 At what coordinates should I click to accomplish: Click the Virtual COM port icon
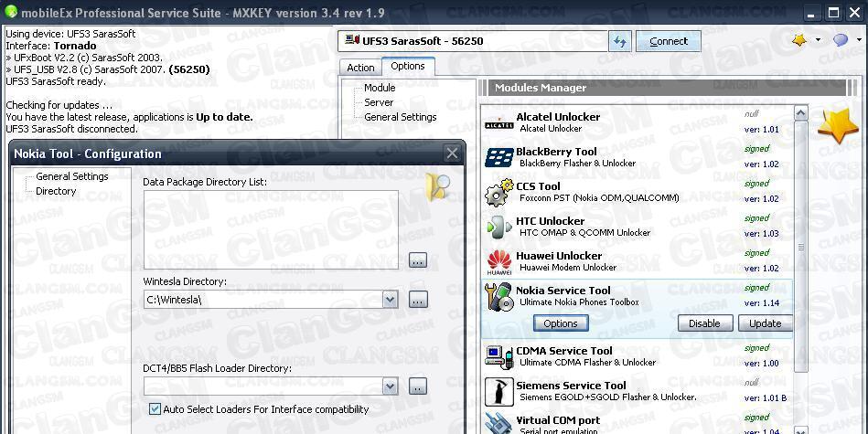pyautogui.click(x=498, y=423)
